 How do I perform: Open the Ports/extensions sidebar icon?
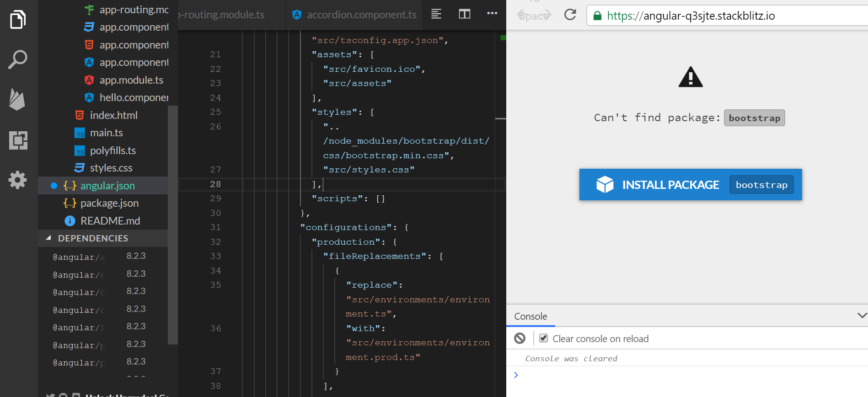coord(18,140)
